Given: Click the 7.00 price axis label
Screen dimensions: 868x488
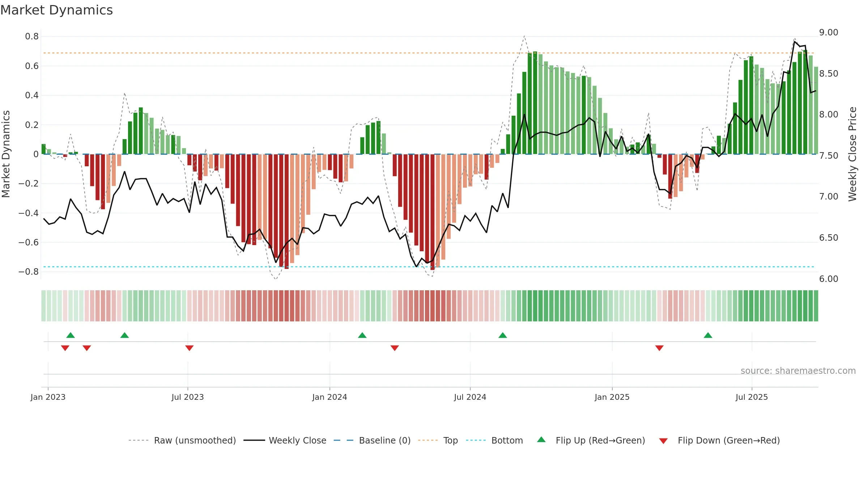Looking at the screenshot, I should tap(829, 197).
